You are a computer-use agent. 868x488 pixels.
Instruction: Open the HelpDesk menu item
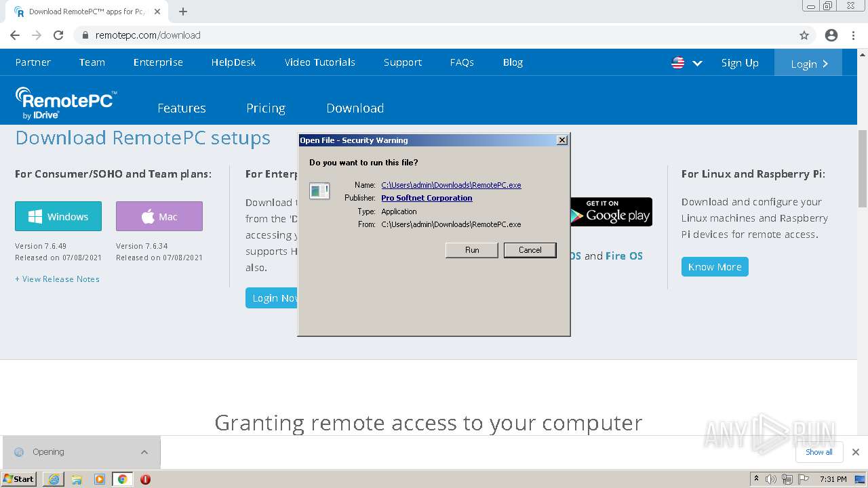pyautogui.click(x=233, y=62)
